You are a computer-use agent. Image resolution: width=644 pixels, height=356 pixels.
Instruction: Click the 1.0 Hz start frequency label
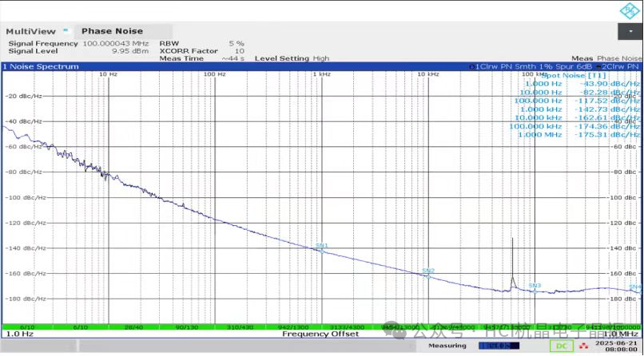[19, 334]
